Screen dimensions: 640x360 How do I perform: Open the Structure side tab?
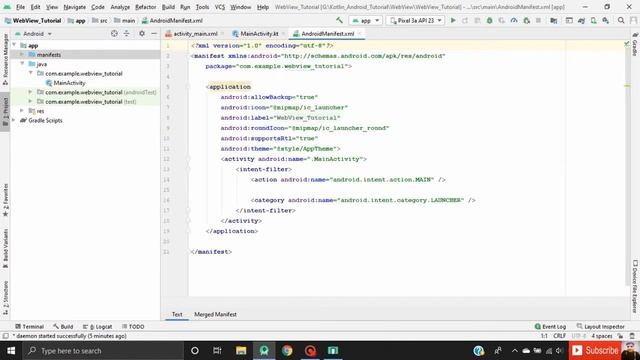click(x=5, y=298)
